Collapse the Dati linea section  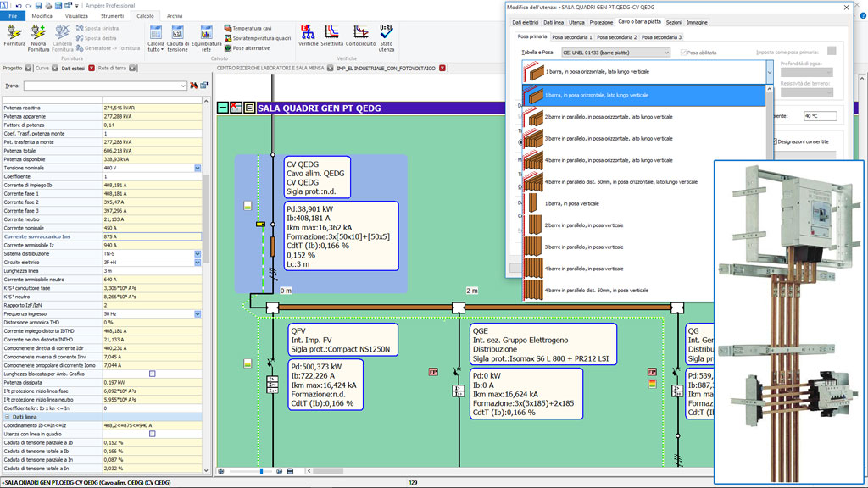7,417
